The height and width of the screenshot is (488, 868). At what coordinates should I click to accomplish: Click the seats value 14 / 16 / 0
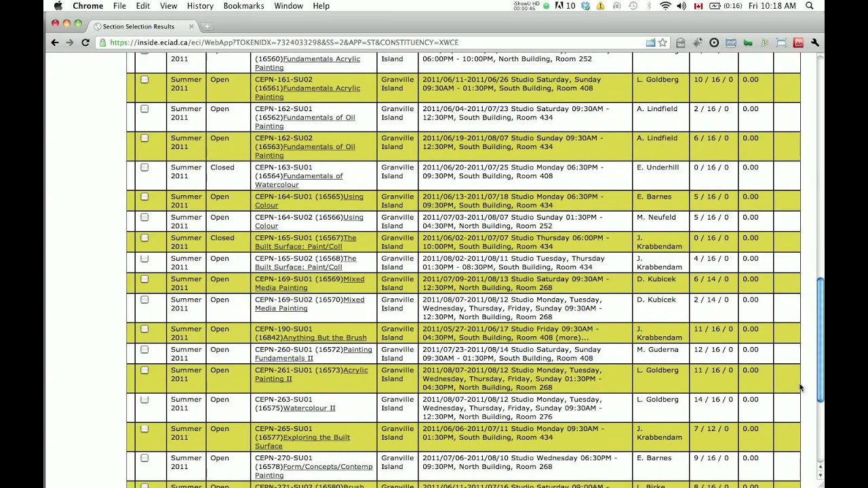[x=713, y=400]
